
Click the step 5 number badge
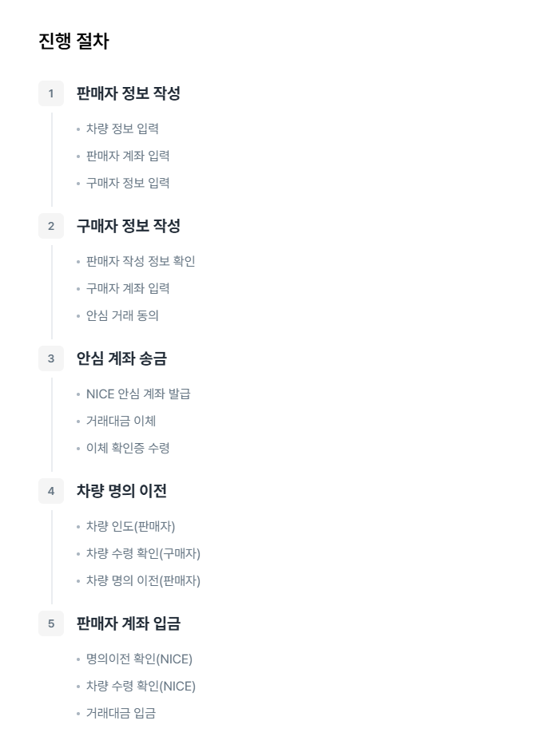[x=51, y=623]
